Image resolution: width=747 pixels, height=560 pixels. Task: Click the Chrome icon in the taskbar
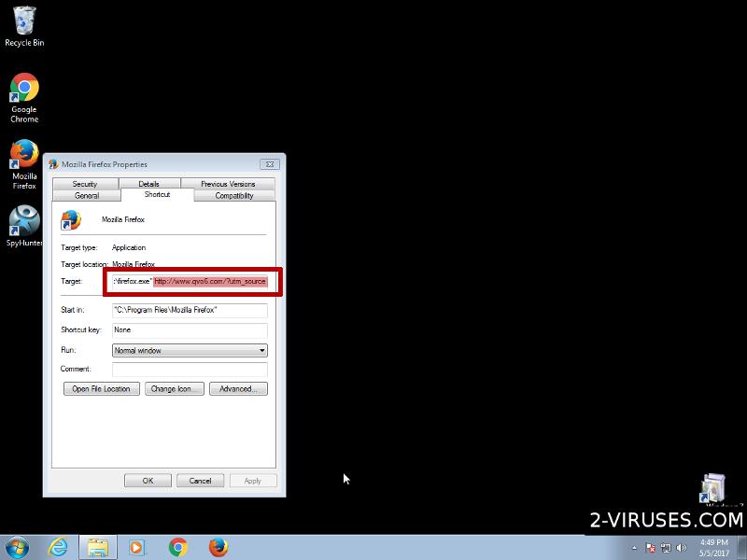tap(178, 547)
